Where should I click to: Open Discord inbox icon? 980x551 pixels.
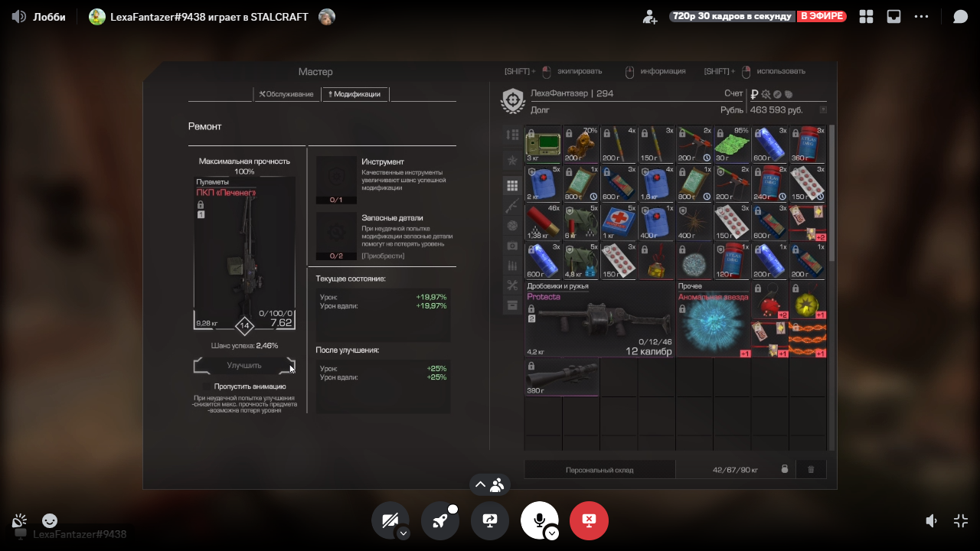click(x=893, y=17)
